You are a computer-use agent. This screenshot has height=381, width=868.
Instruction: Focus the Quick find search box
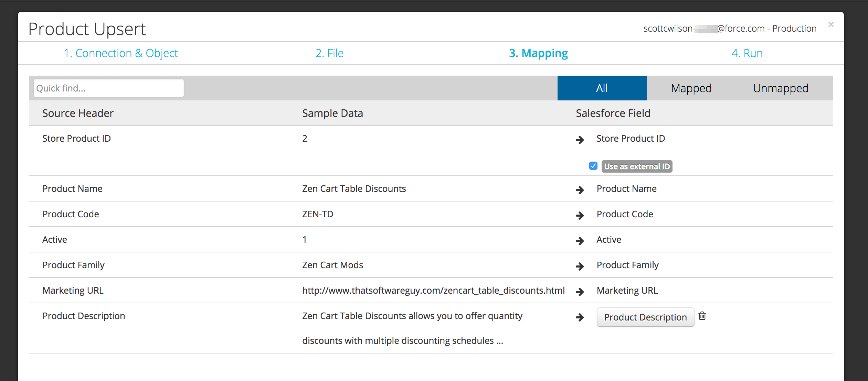(x=109, y=88)
